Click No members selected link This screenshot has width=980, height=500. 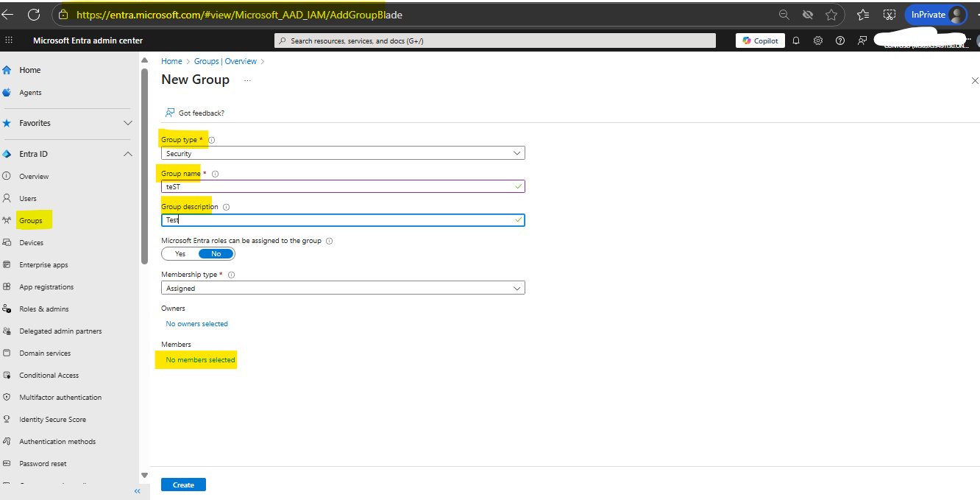pos(200,359)
